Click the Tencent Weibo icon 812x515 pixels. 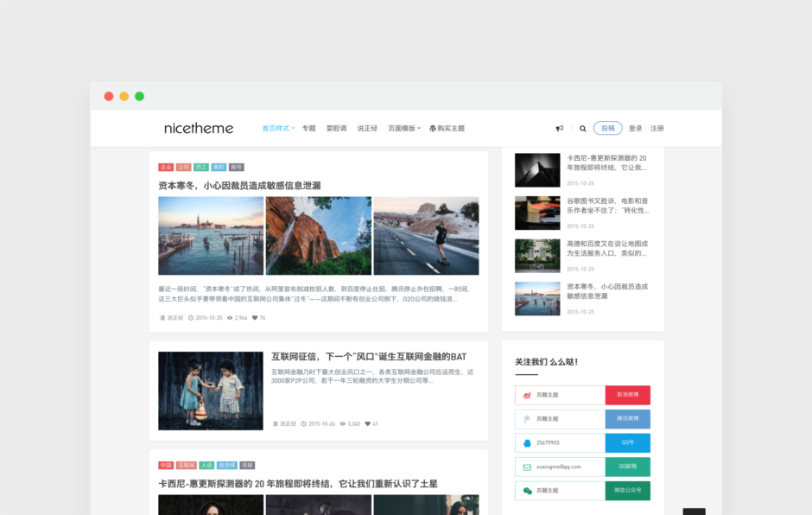tap(527, 418)
